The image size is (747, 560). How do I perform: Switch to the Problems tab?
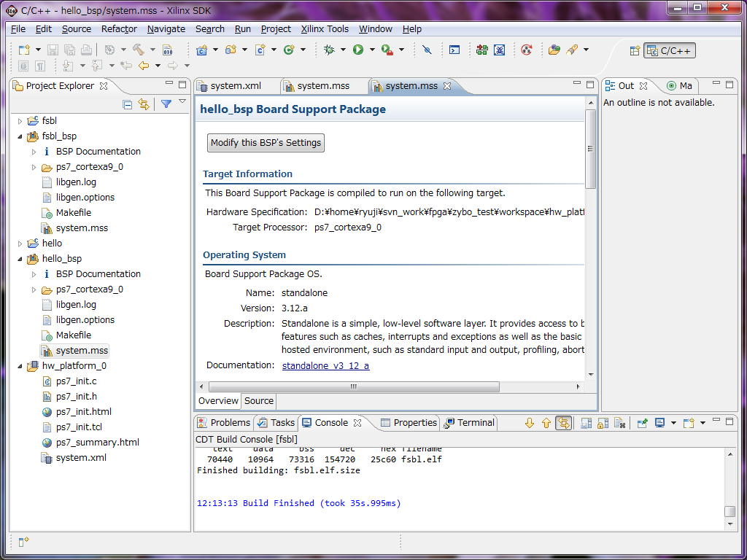(x=224, y=423)
